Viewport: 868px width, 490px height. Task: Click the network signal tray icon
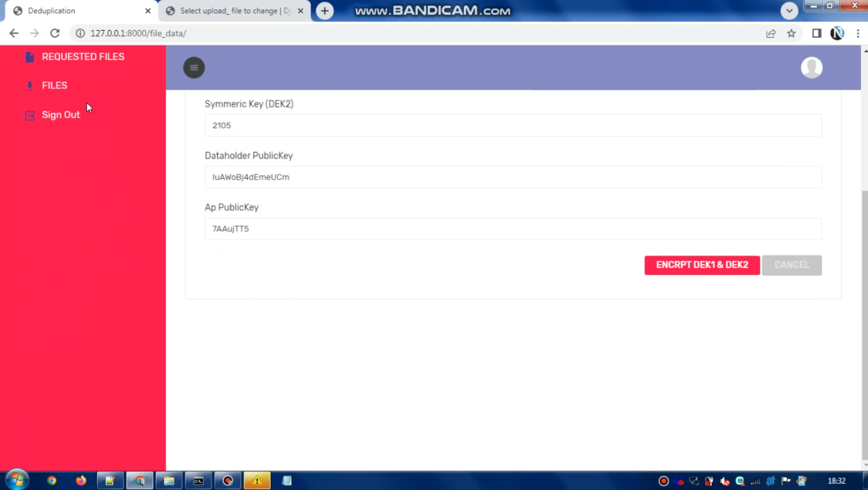coord(756,481)
